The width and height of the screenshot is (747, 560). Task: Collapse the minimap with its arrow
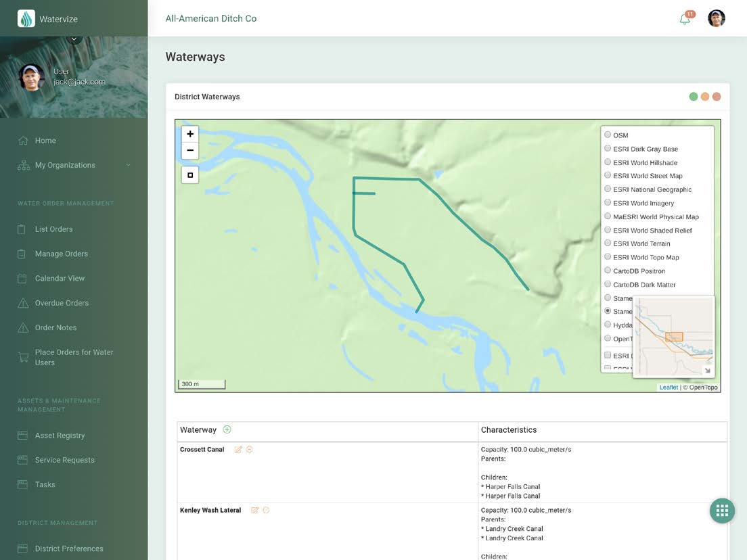tap(708, 371)
